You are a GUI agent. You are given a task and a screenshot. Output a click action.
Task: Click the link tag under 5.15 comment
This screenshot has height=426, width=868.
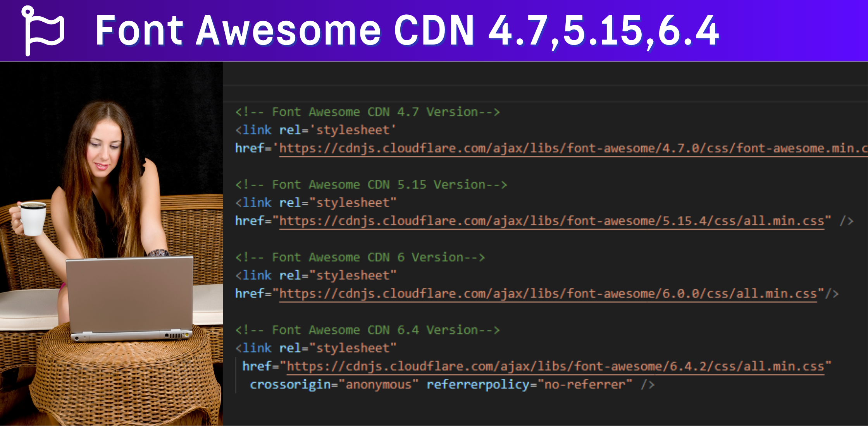point(254,203)
